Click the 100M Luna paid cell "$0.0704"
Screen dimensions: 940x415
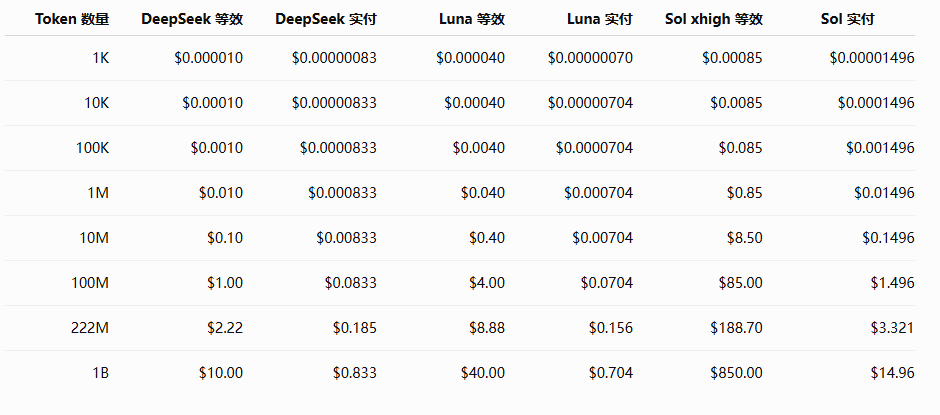[x=607, y=283]
